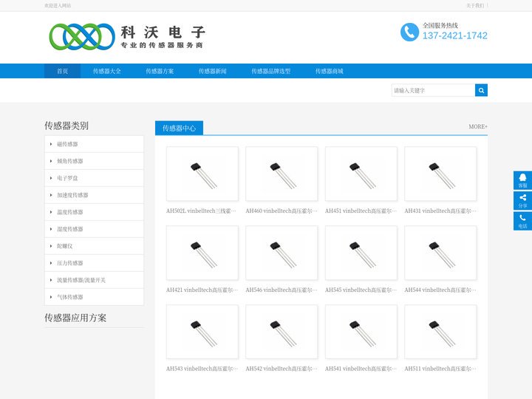Click the AH544 vinbelltech title link
532x399 pixels.
pyautogui.click(x=440, y=290)
